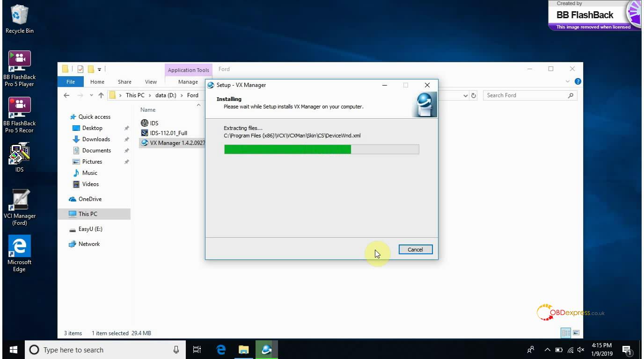
Task: Expand the address bar history dropdown
Action: (x=465, y=95)
